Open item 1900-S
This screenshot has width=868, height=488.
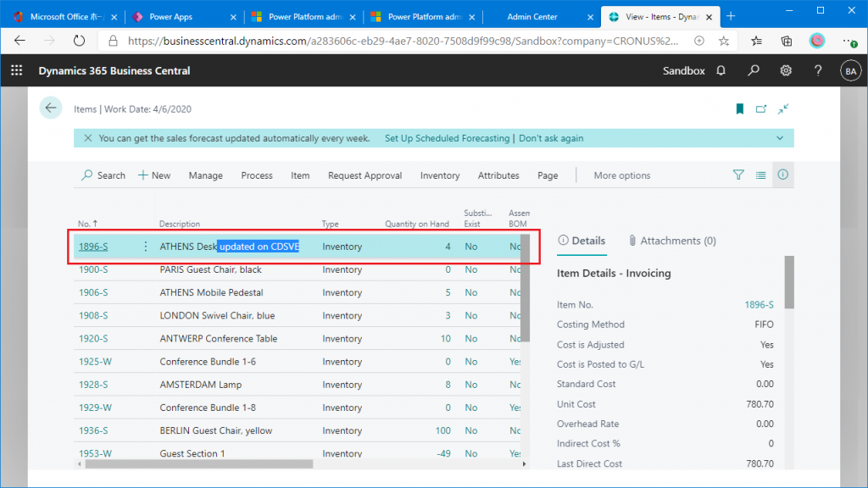click(x=93, y=269)
